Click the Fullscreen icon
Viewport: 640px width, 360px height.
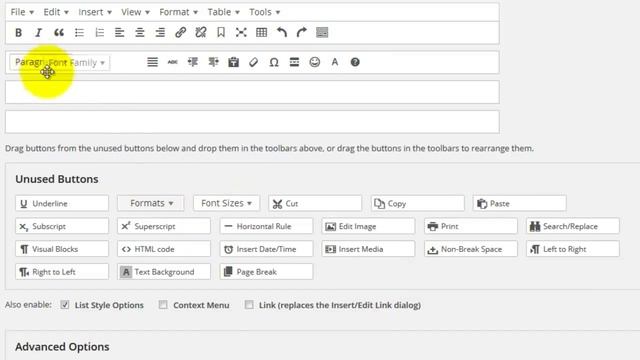241,33
